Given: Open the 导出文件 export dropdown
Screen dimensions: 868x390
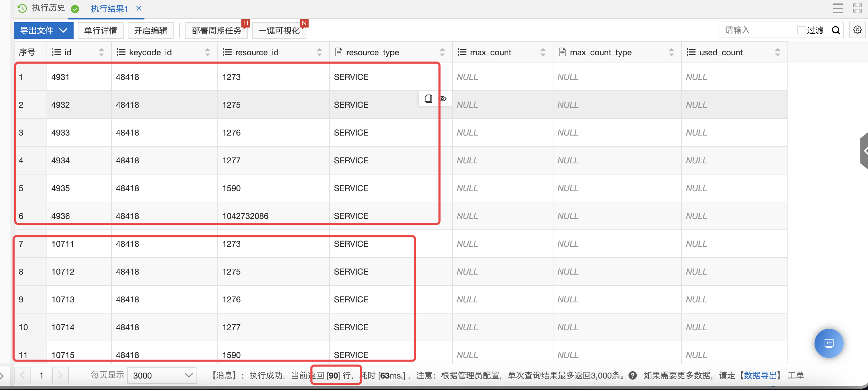Looking at the screenshot, I should point(44,31).
